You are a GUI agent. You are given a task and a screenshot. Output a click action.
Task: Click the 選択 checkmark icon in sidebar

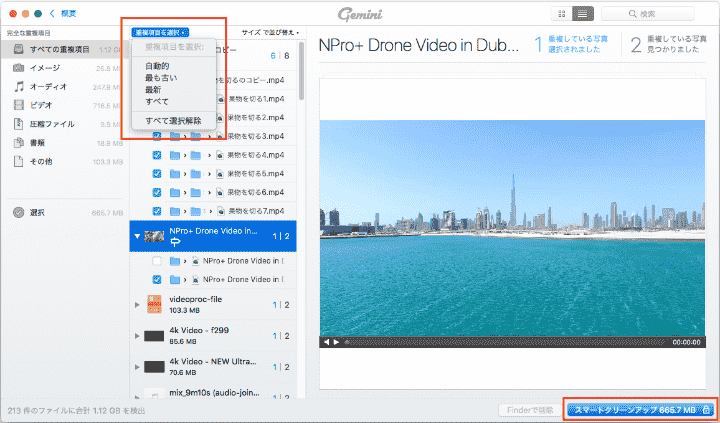[19, 212]
